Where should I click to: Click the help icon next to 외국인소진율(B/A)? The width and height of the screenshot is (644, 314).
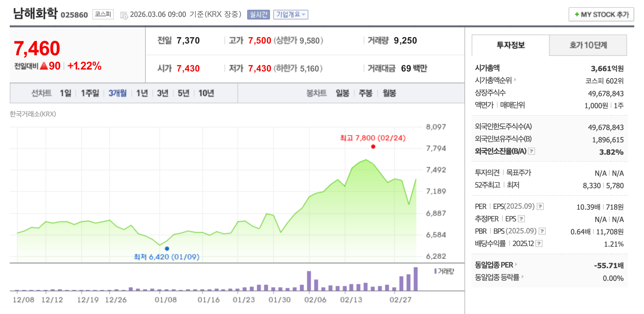pos(531,151)
